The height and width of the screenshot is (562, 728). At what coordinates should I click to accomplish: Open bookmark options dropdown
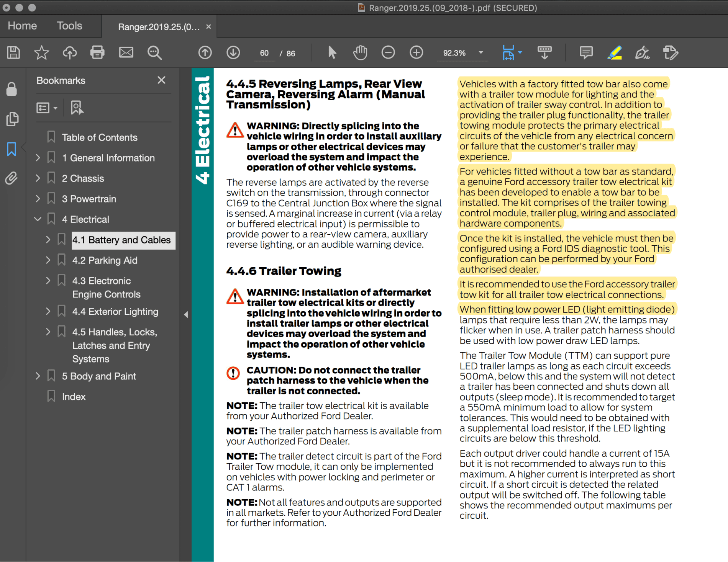47,108
